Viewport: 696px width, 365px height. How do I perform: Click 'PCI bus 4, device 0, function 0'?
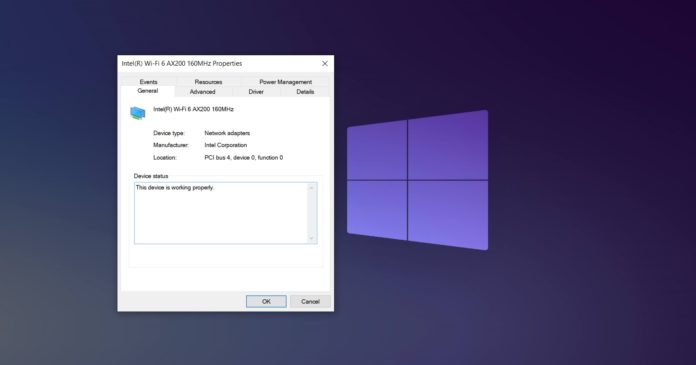coord(244,158)
